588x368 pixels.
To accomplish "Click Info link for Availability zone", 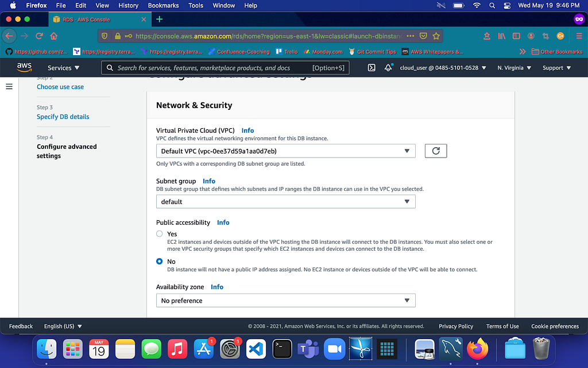I will 216,287.
